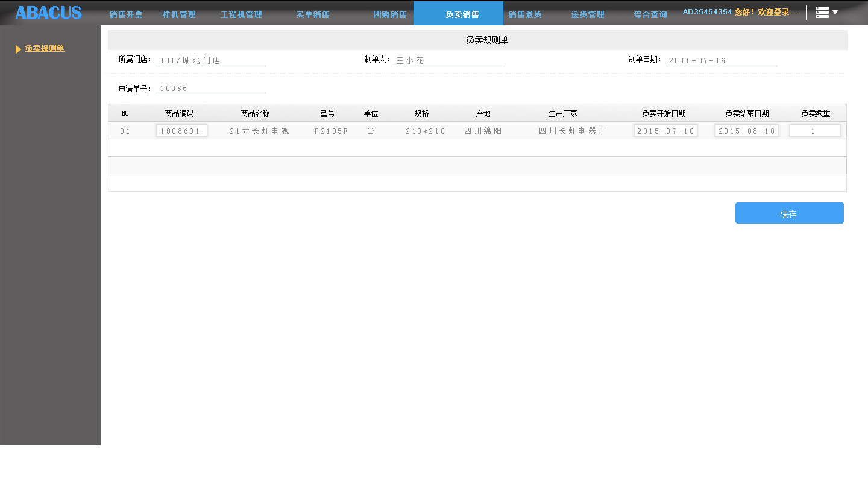Select row number 01 cell

(x=125, y=131)
